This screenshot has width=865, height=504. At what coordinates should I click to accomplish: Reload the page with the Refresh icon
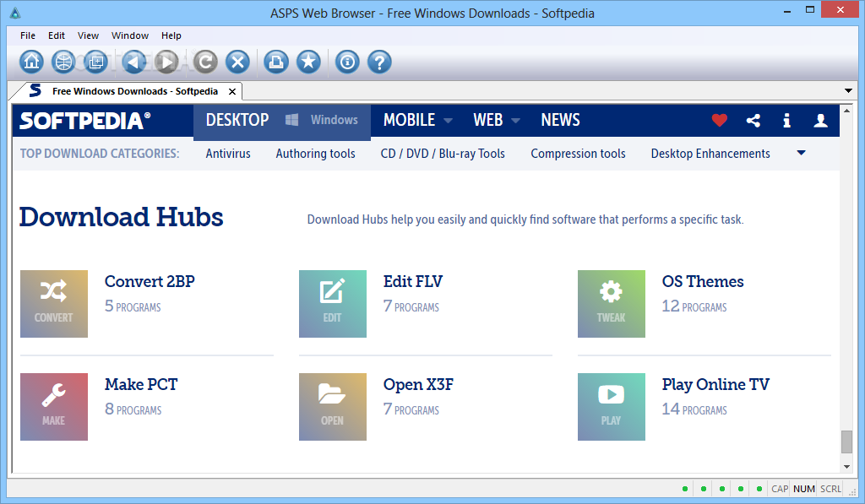click(205, 62)
